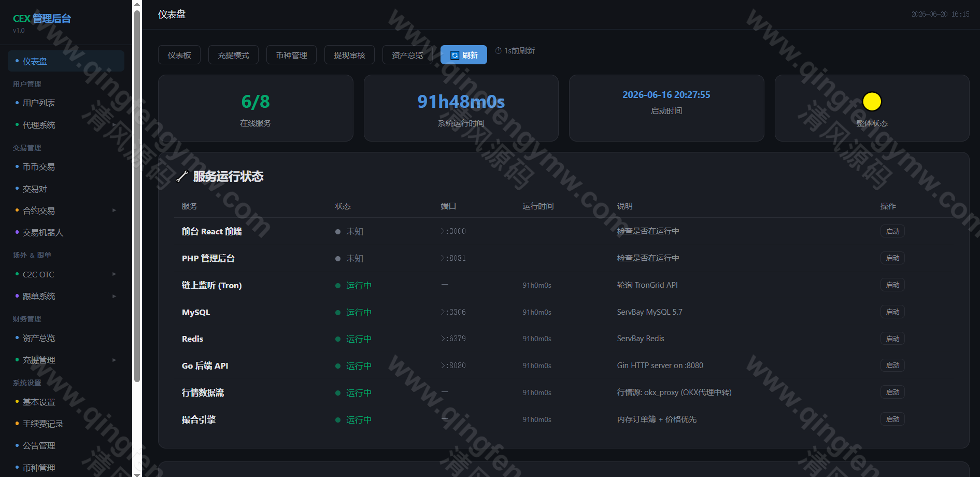Screen dimensions: 980x477
Task: Start the 前台 React 前端 service
Action: pyautogui.click(x=892, y=231)
